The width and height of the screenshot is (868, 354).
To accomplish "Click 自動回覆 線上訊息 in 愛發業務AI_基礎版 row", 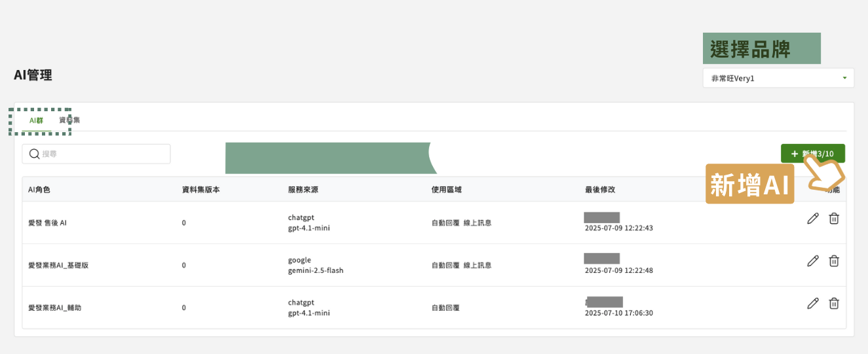I will coord(461,265).
